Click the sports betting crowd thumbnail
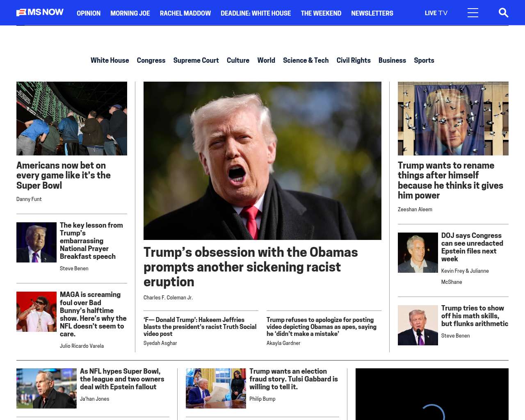This screenshot has height=420, width=525. click(72, 119)
